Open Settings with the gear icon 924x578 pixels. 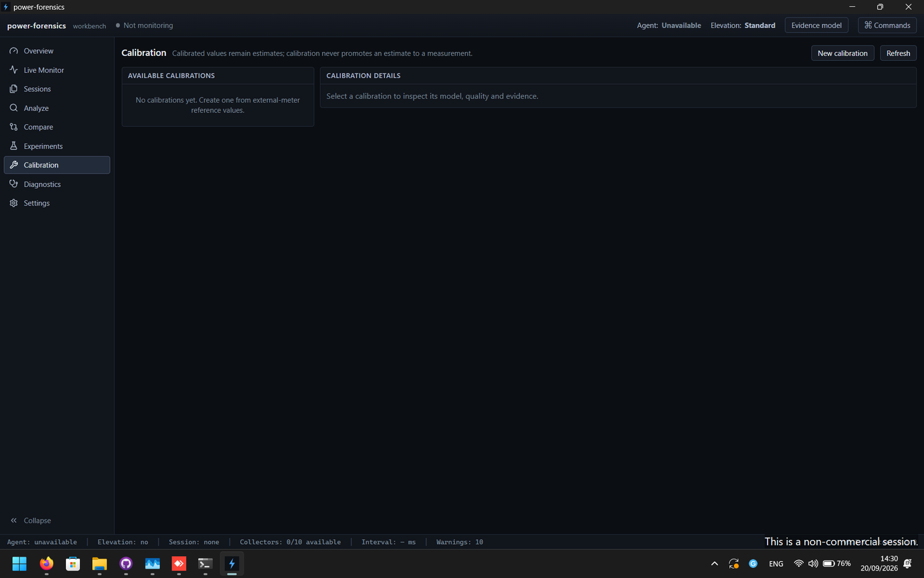click(57, 203)
